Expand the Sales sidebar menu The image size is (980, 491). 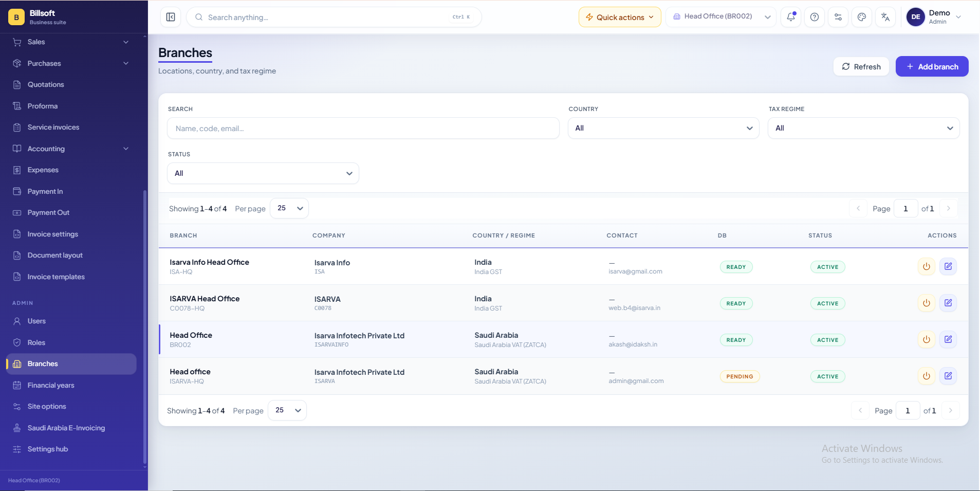click(71, 42)
